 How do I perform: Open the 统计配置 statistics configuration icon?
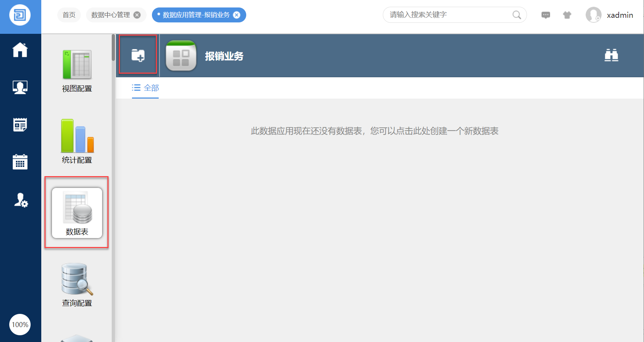pyautogui.click(x=77, y=141)
